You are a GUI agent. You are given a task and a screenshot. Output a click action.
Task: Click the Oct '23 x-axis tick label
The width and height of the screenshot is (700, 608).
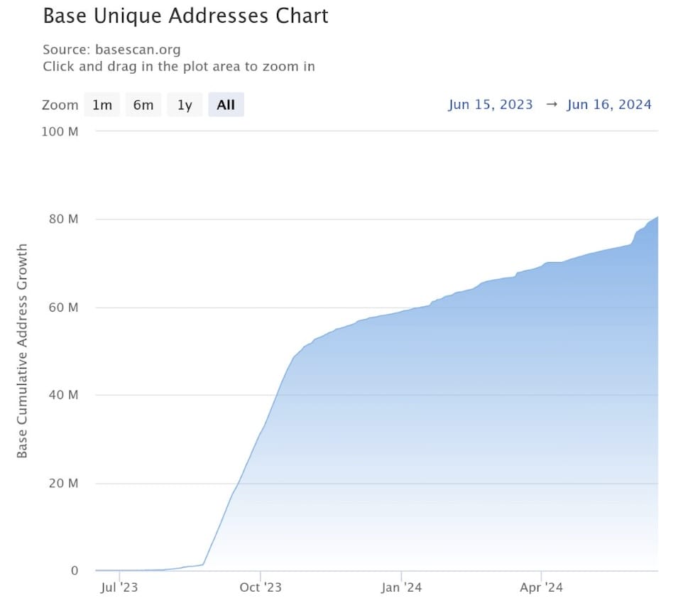click(261, 587)
